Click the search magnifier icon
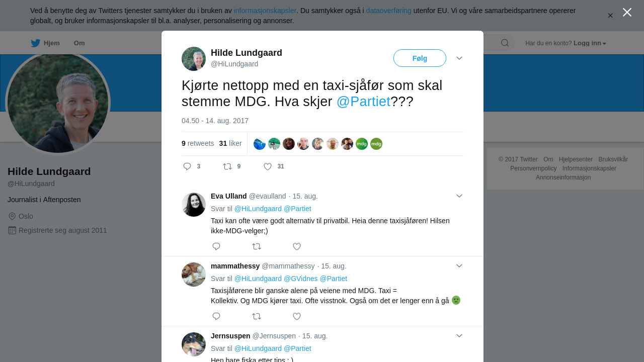644x362 pixels. tap(505, 43)
